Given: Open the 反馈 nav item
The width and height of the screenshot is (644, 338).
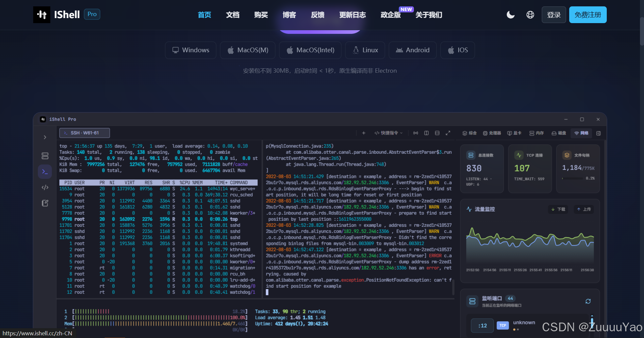Looking at the screenshot, I should [318, 15].
